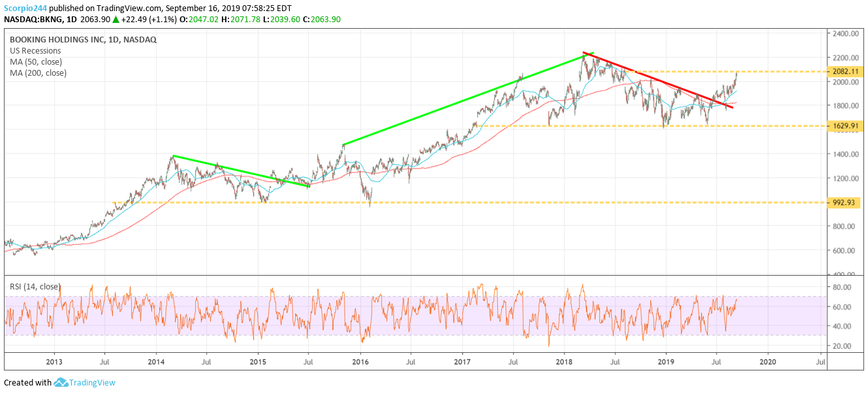The image size is (868, 394).
Task: Click the 2400.00 price axis label
Action: pos(845,33)
